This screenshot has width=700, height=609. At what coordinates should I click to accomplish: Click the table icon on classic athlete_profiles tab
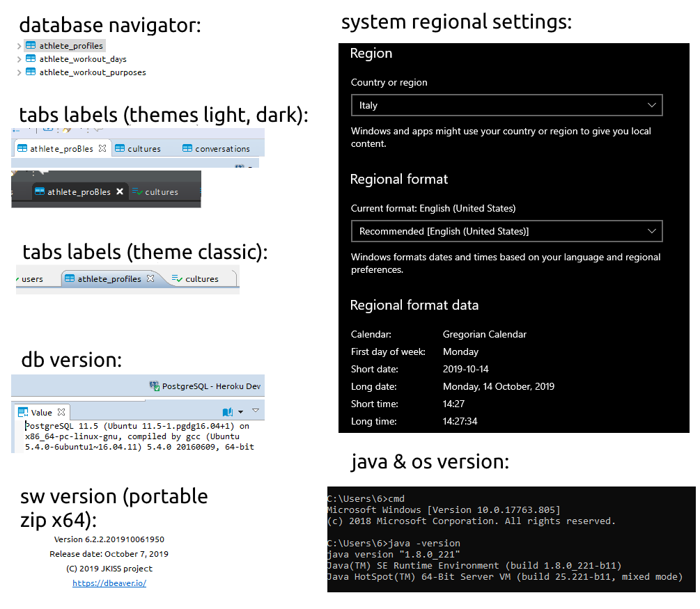point(70,278)
